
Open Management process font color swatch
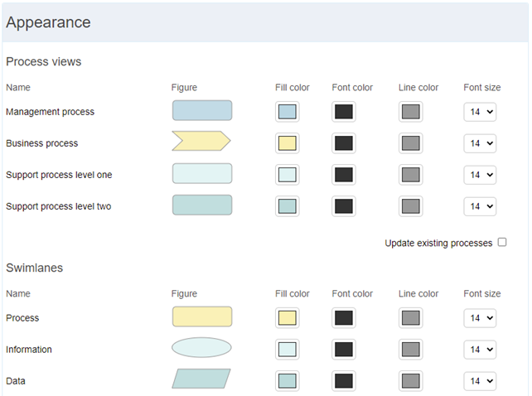(344, 112)
